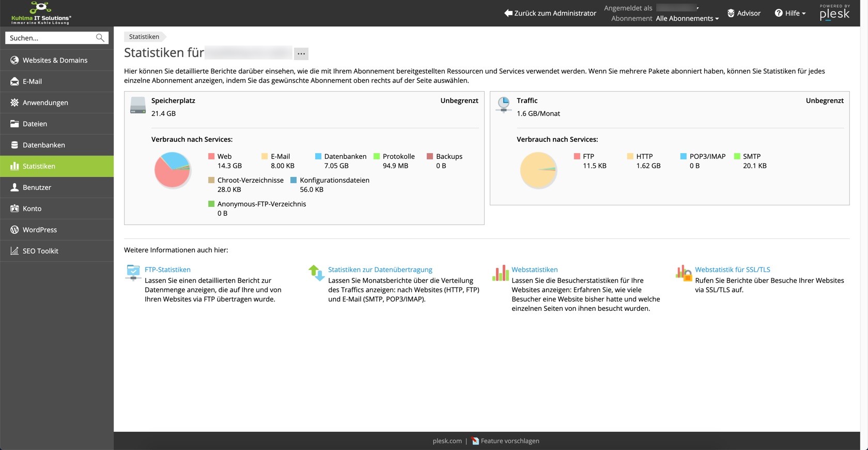868x450 pixels.
Task: Click the Plesk logo
Action: click(834, 13)
